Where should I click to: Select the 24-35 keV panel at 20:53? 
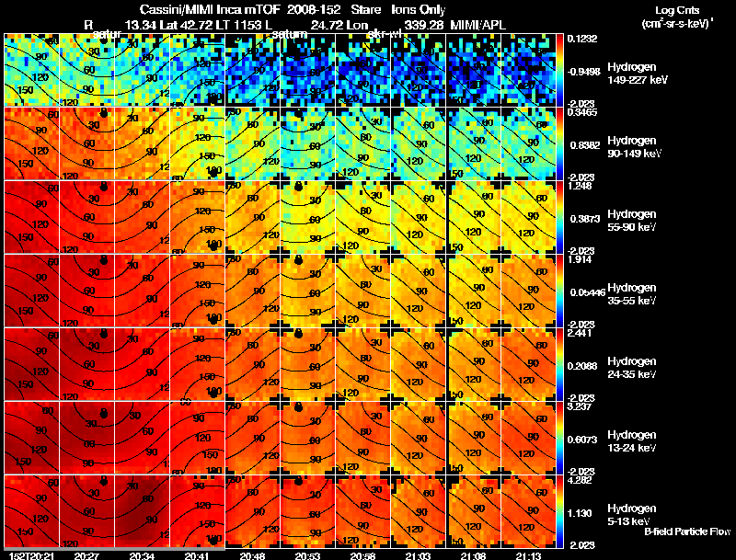308,364
